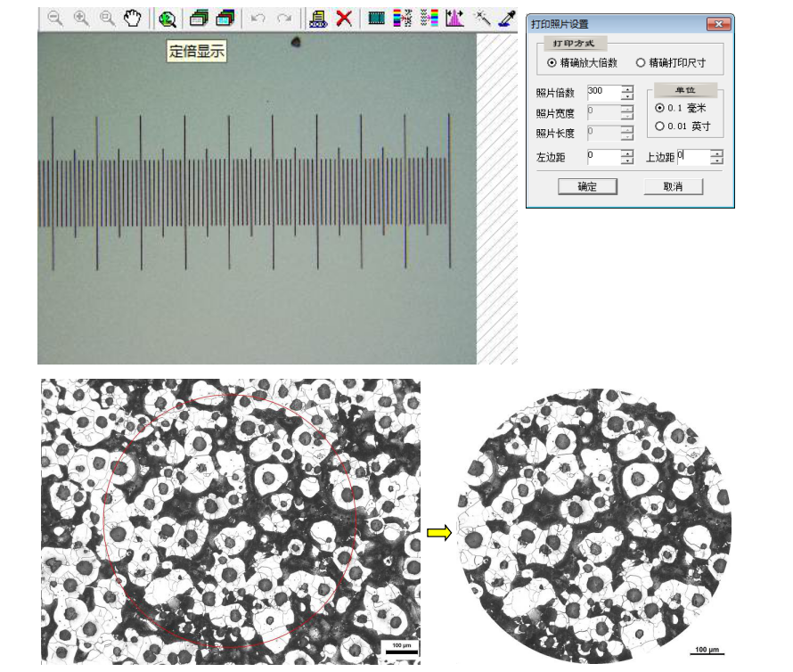Viewport: 793px width, 672px height.
Task: Choose the 0.1 毫米 unit option
Action: (x=659, y=108)
